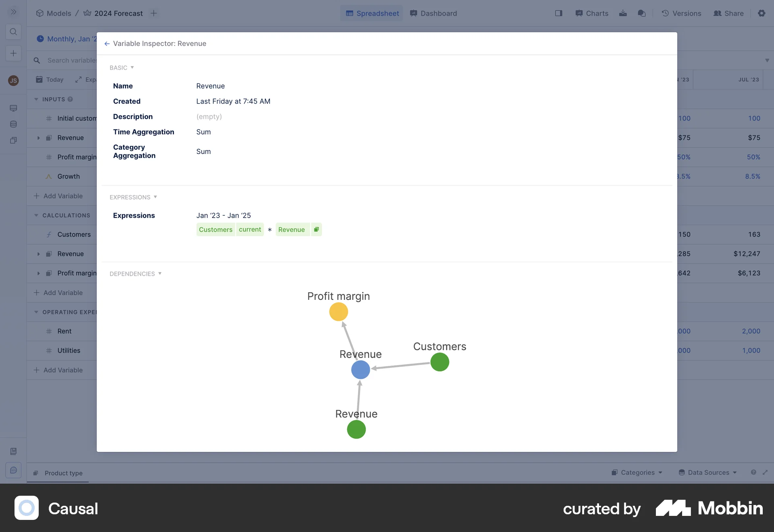The width and height of the screenshot is (774, 532).
Task: Click the download/import tray icon
Action: point(623,13)
